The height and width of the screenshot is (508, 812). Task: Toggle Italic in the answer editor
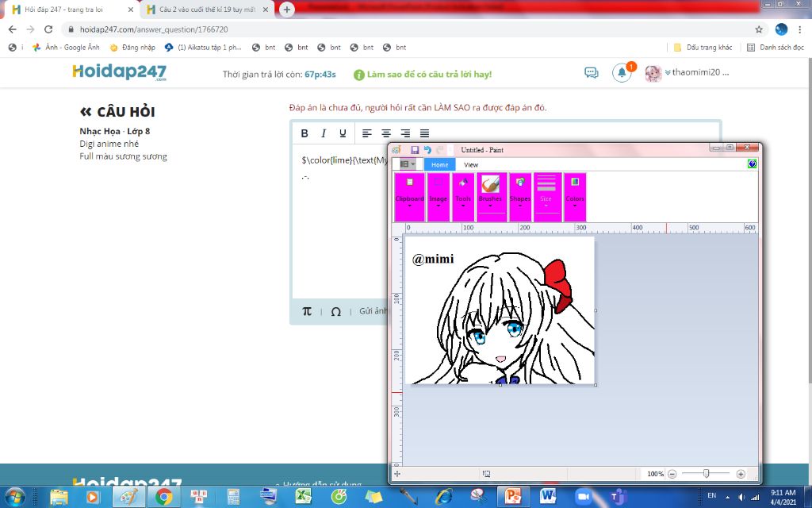324,133
